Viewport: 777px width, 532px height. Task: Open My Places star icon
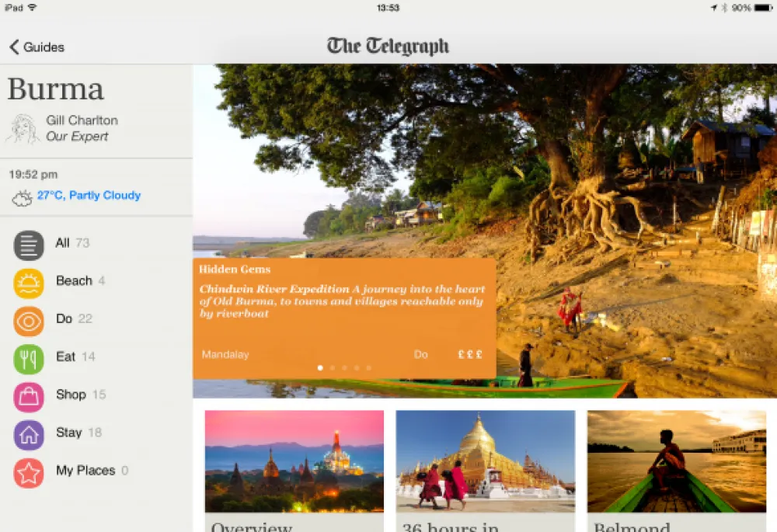pyautogui.click(x=29, y=473)
